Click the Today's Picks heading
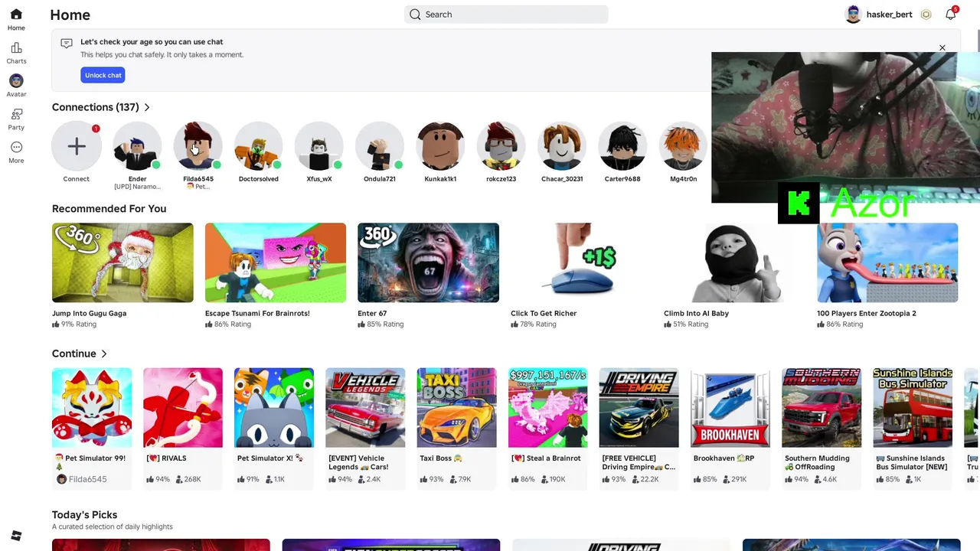Image resolution: width=980 pixels, height=551 pixels. click(84, 515)
